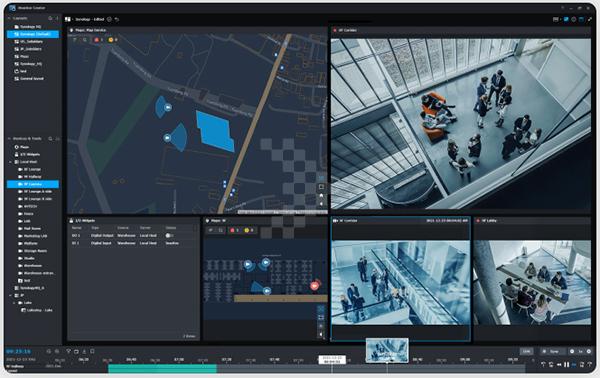Enter fullscreen using the top-right expand icon

coord(590,19)
